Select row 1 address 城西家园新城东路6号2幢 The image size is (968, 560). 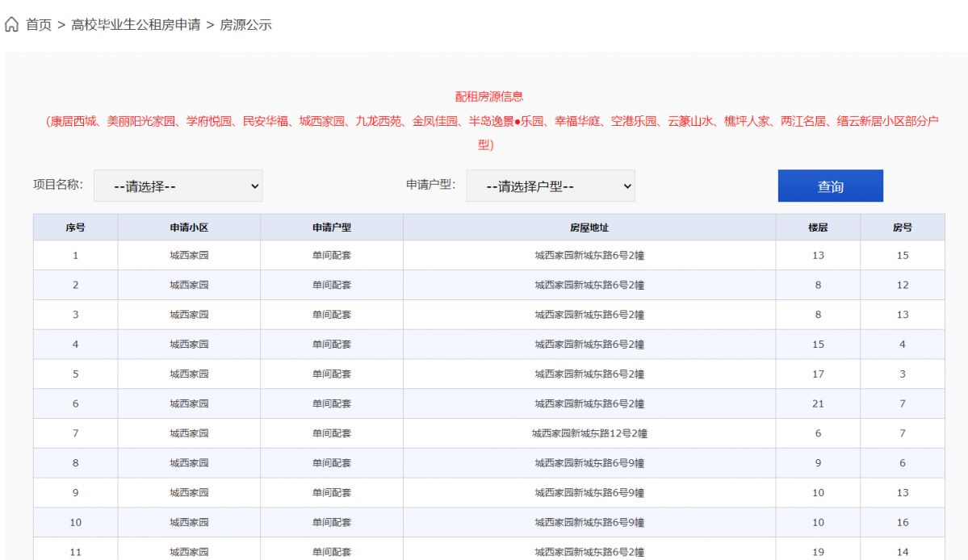tap(589, 255)
